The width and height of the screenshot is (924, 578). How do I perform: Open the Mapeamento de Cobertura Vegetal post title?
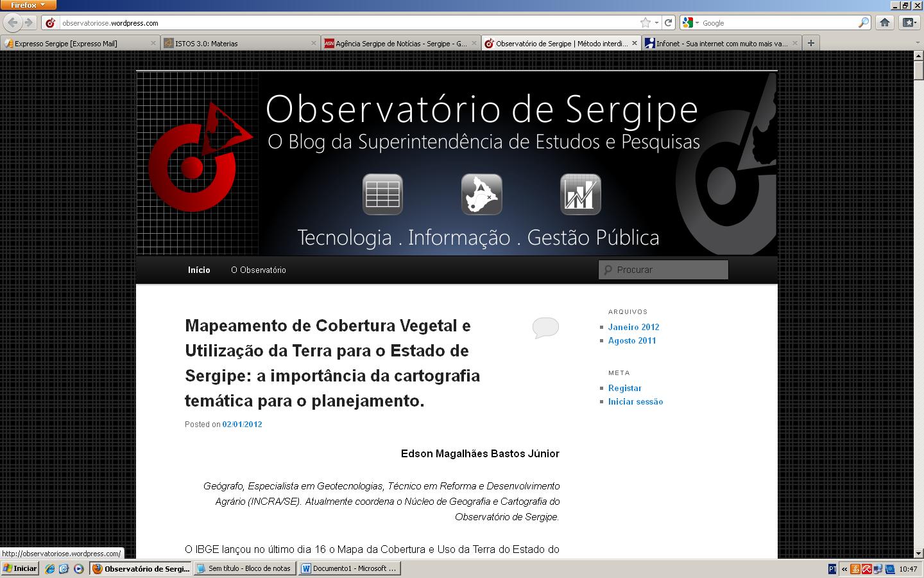(x=332, y=363)
